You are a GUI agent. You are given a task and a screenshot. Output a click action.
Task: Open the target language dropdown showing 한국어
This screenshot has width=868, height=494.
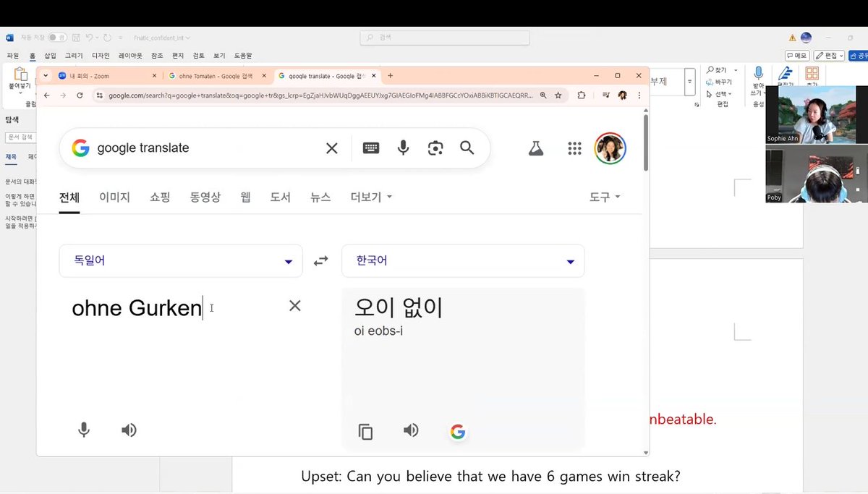(462, 261)
